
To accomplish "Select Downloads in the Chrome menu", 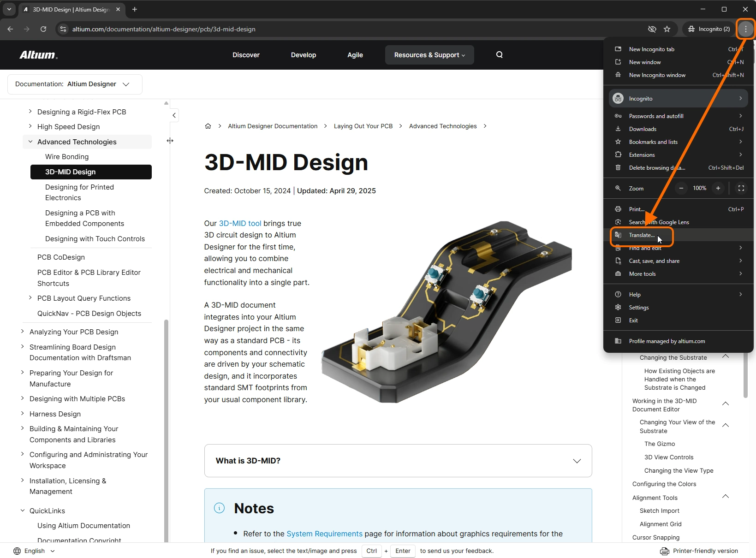I will (678, 129).
